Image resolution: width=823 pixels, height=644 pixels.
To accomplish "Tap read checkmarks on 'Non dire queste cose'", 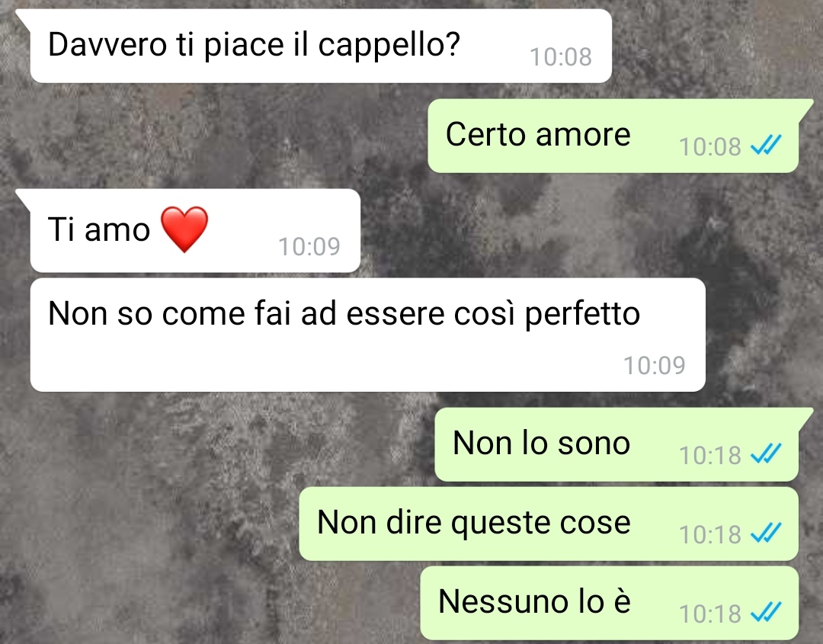I will pyautogui.click(x=767, y=533).
